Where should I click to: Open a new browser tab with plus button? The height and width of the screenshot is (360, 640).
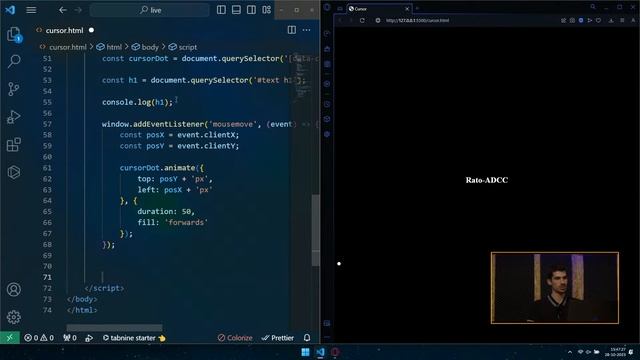pos(418,9)
